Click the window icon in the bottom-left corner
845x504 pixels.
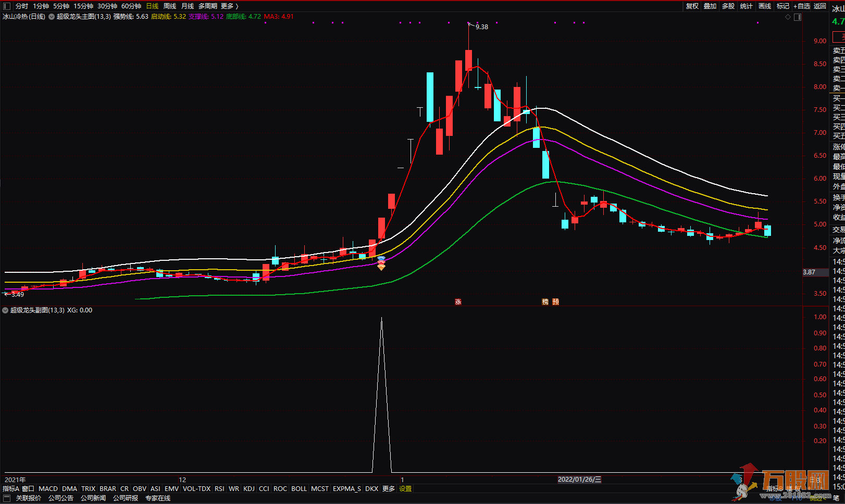[7, 498]
